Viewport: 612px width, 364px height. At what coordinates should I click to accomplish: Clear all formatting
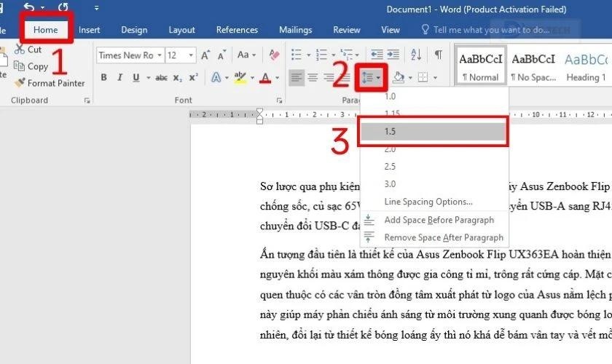click(274, 55)
